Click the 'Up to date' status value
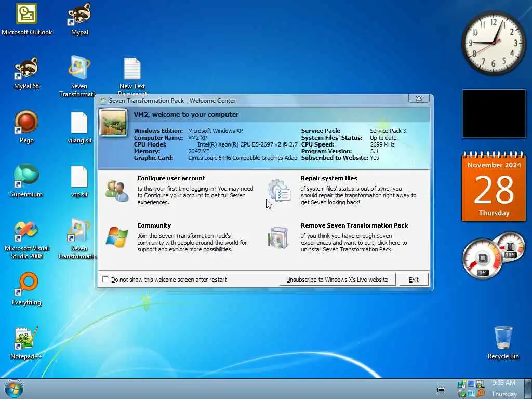Viewport: 532px width, 399px height. [x=383, y=138]
